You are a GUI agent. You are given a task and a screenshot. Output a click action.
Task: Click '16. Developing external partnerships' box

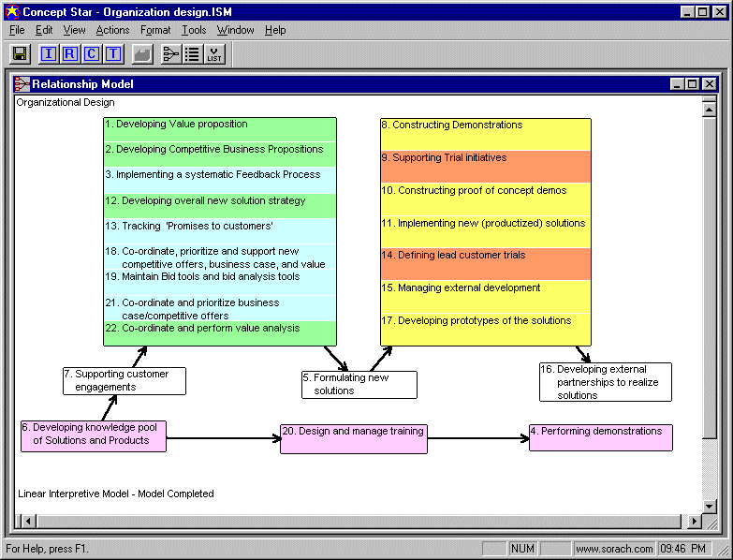click(x=606, y=382)
